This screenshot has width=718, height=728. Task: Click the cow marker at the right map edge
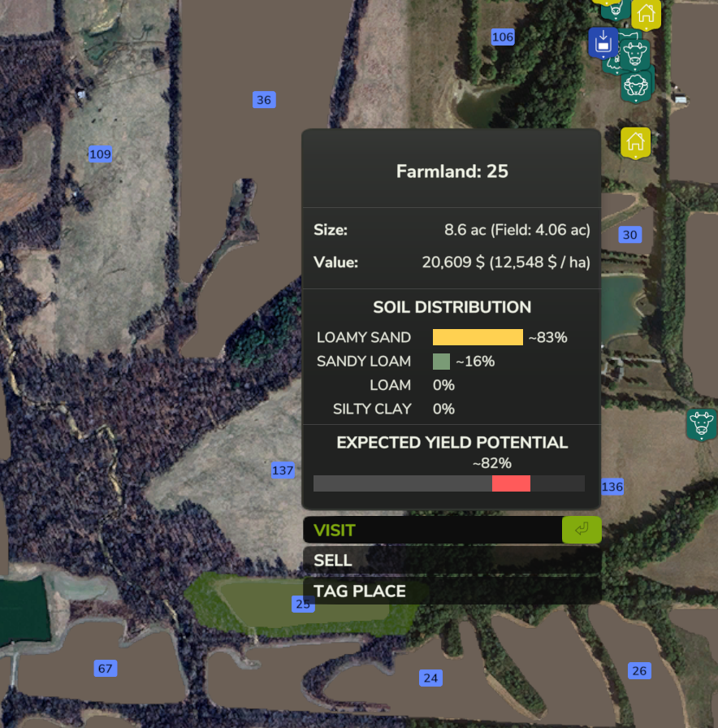coord(701,423)
